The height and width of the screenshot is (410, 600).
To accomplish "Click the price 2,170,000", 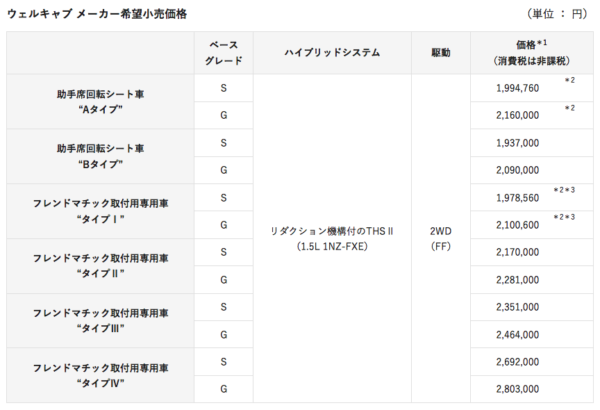I will click(x=517, y=252).
